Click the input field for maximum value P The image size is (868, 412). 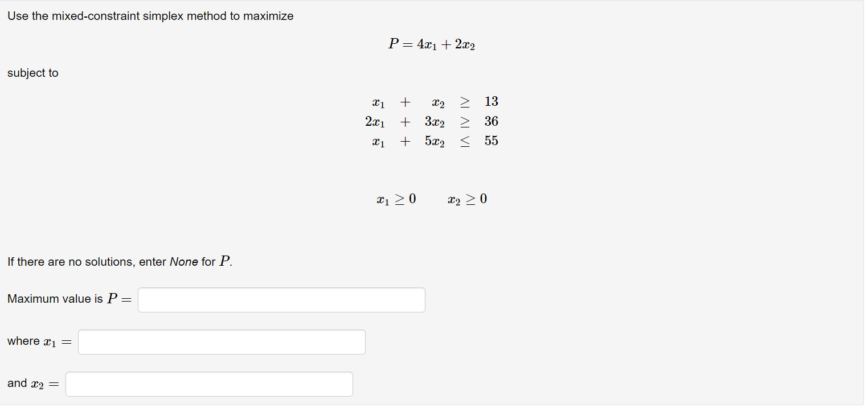(x=281, y=300)
